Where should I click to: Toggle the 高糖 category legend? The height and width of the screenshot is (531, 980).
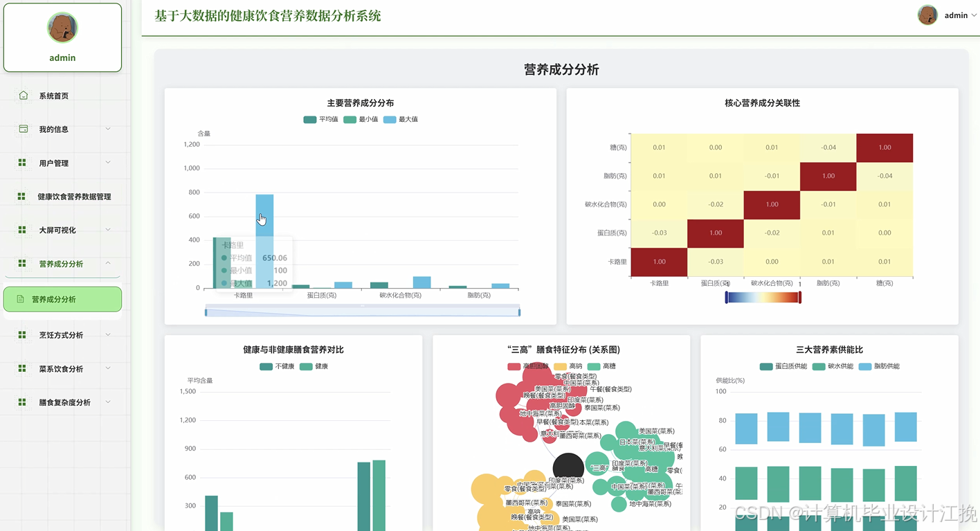602,366
